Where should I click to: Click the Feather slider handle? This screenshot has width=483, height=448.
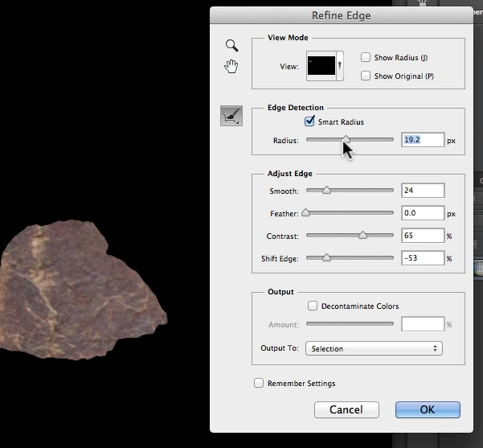(305, 213)
